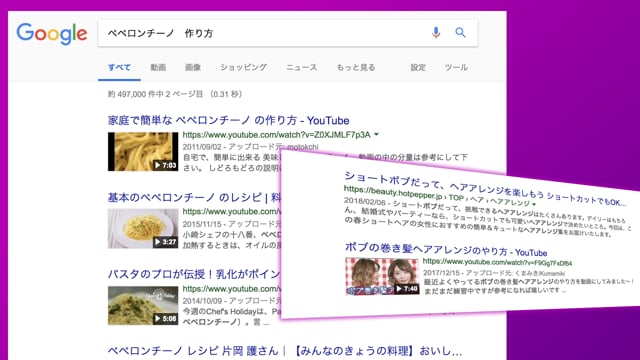Viewport: 640px width, 360px height.
Task: Expand the もっと見る menu
Action: click(x=356, y=67)
